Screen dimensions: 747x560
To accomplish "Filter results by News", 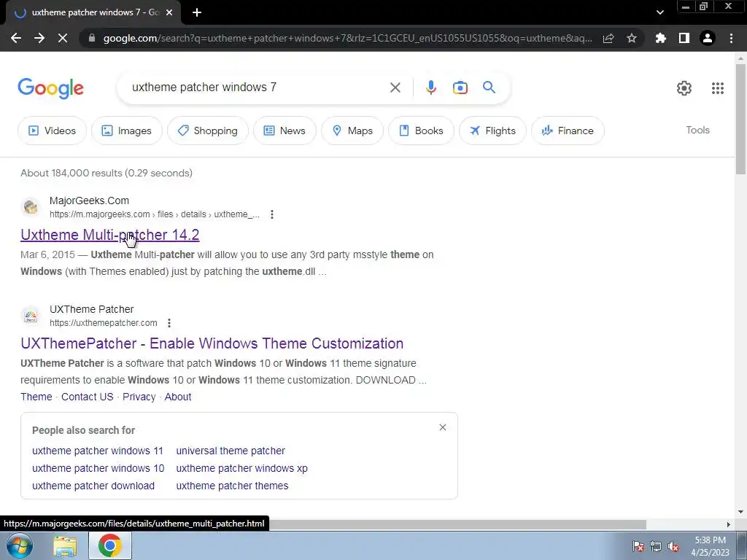I will pos(285,131).
